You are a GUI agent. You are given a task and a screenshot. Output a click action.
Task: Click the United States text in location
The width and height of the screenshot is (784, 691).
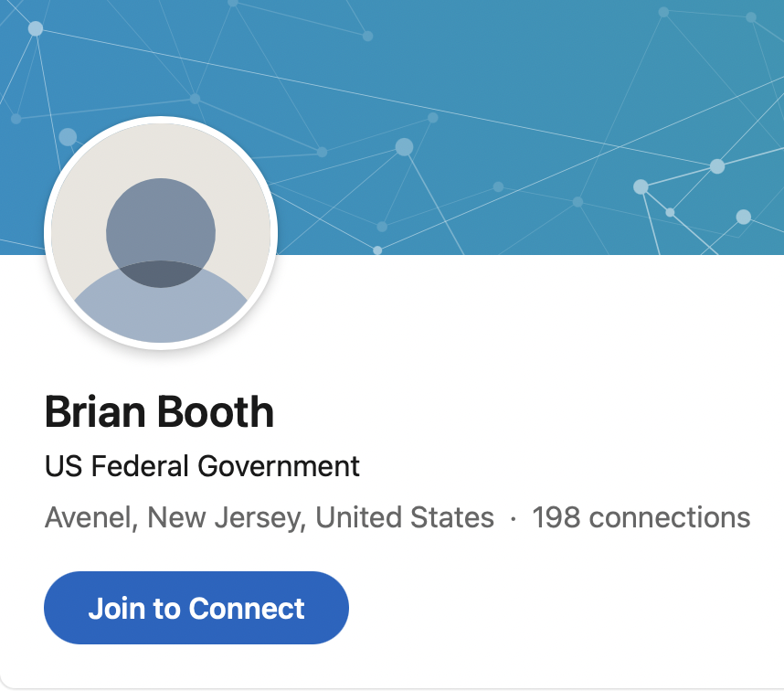point(405,517)
